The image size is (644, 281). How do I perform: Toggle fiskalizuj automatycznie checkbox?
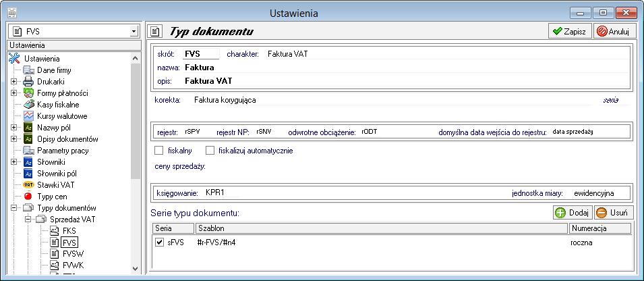(210, 151)
